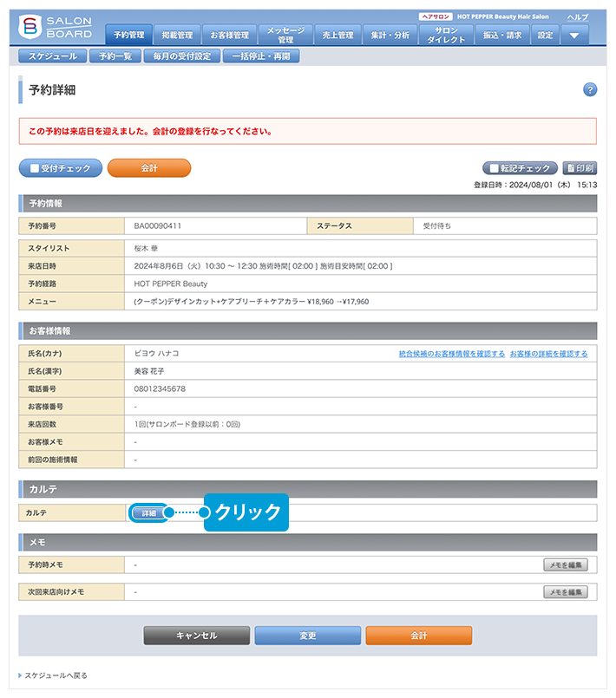
Task: Click the カルテ 詳細 button
Action: point(148,513)
